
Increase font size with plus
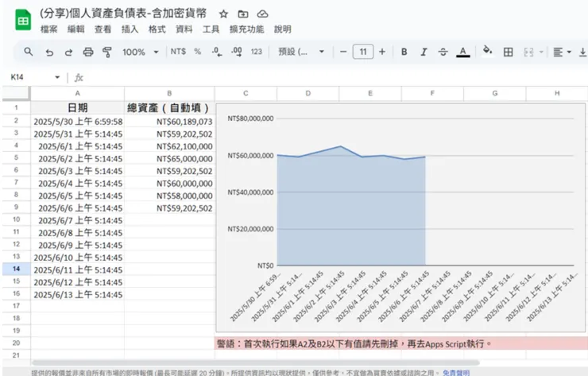[x=382, y=52]
